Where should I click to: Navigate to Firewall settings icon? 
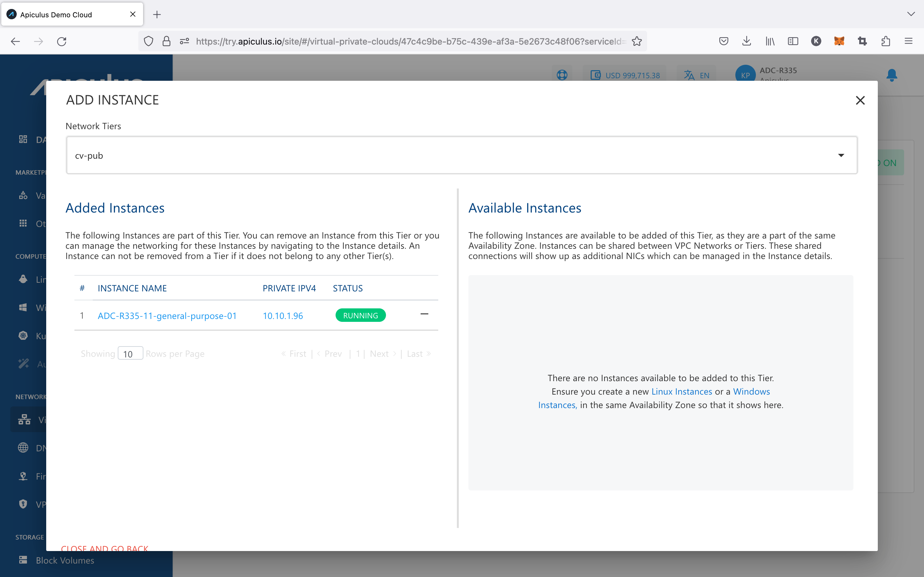[x=23, y=476]
